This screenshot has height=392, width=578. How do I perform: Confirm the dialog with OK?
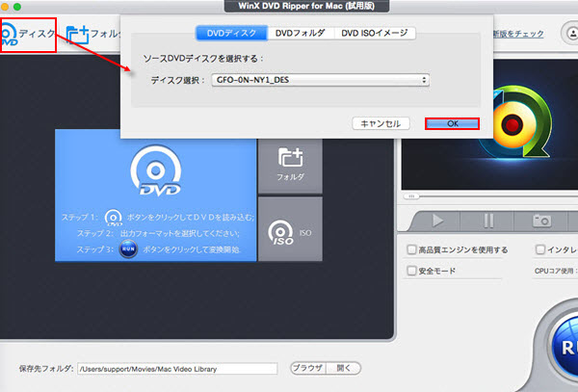click(x=453, y=124)
